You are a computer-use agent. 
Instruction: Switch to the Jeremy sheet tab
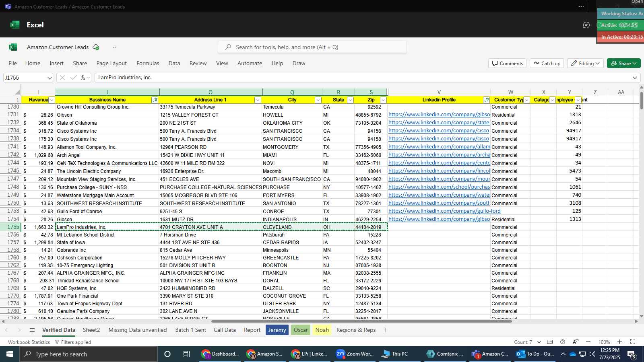click(x=277, y=330)
